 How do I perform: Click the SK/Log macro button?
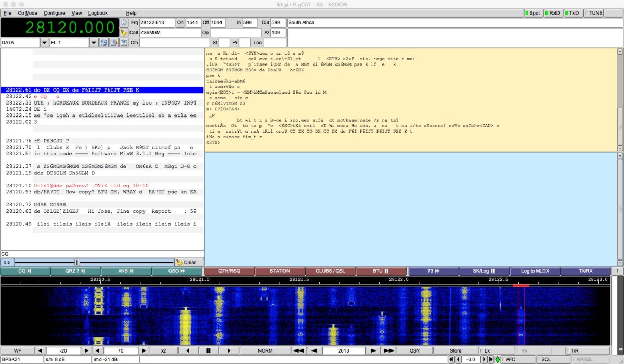click(484, 271)
